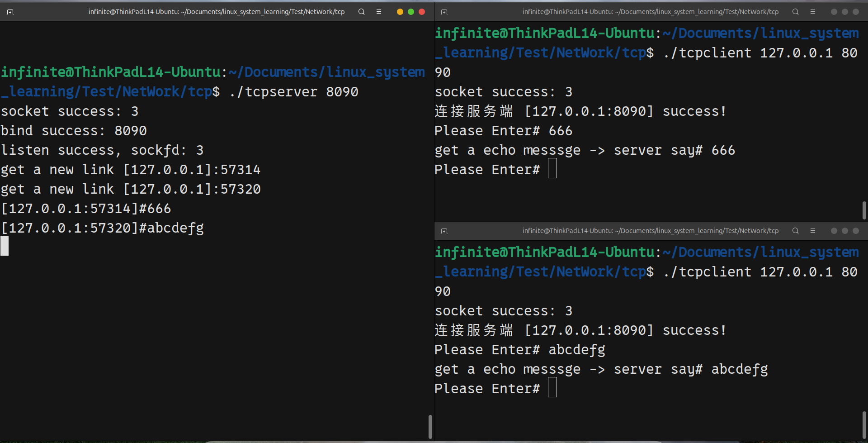This screenshot has width=868, height=443.
Task: Click the yellow window control on the server terminal
Action: (400, 12)
